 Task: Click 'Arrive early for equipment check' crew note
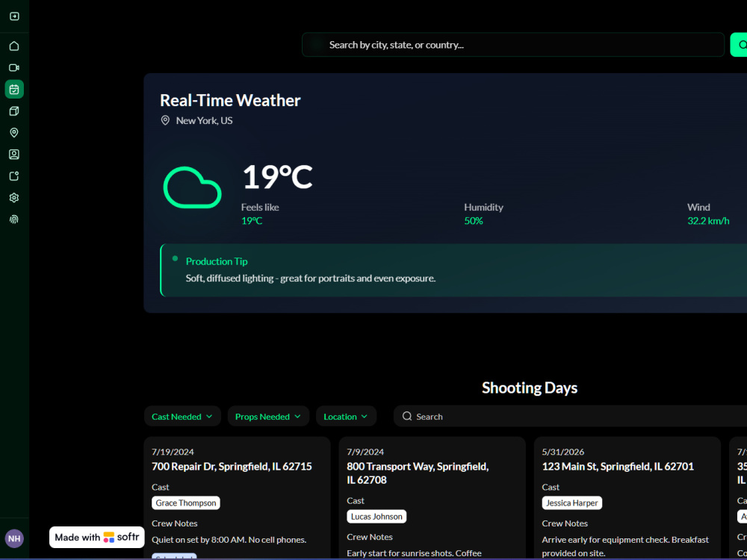(625, 547)
